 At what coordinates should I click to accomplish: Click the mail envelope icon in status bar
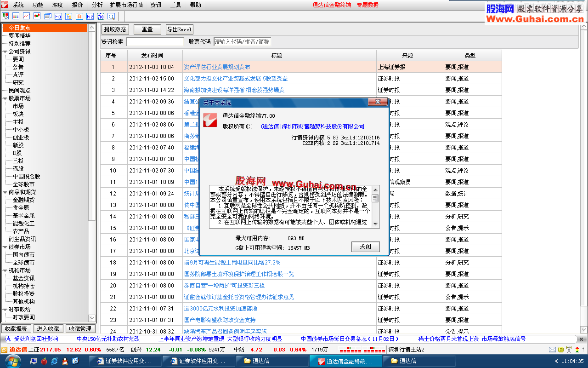click(553, 350)
